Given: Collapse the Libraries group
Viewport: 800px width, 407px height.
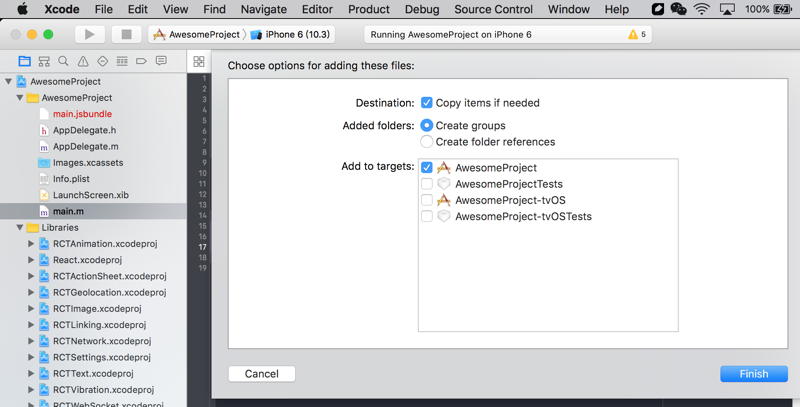Looking at the screenshot, I should pyautogui.click(x=20, y=228).
